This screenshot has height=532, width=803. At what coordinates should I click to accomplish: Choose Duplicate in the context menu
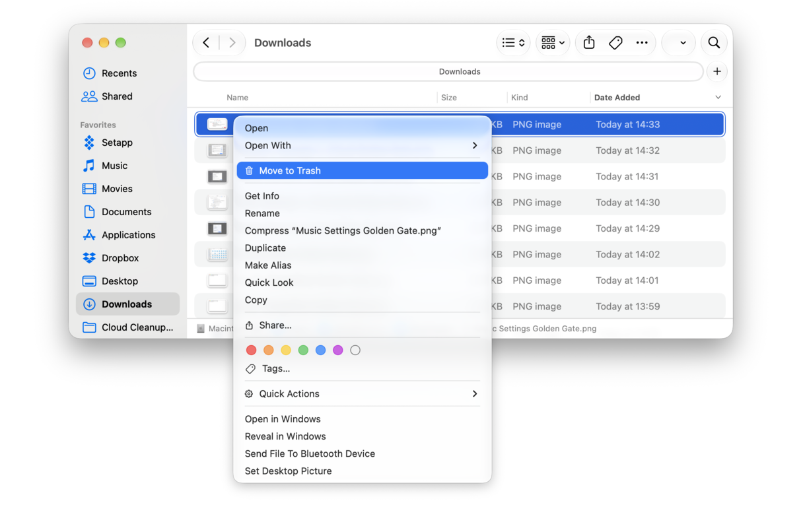[x=362, y=248]
